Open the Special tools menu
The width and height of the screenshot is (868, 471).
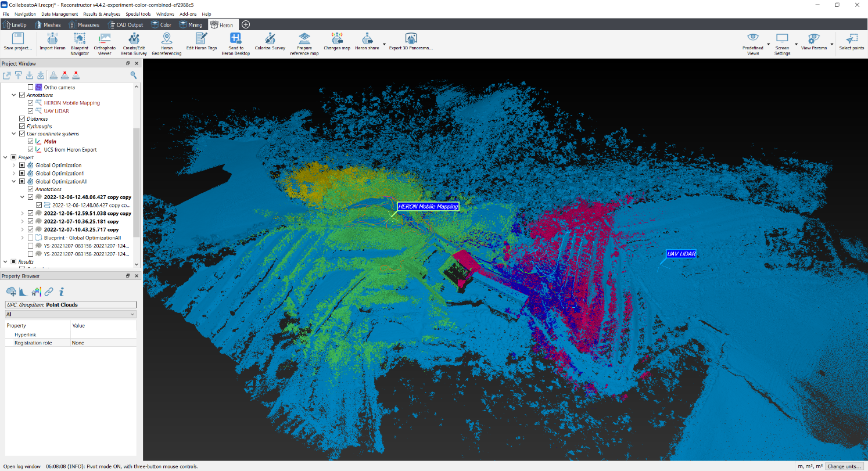click(x=138, y=14)
